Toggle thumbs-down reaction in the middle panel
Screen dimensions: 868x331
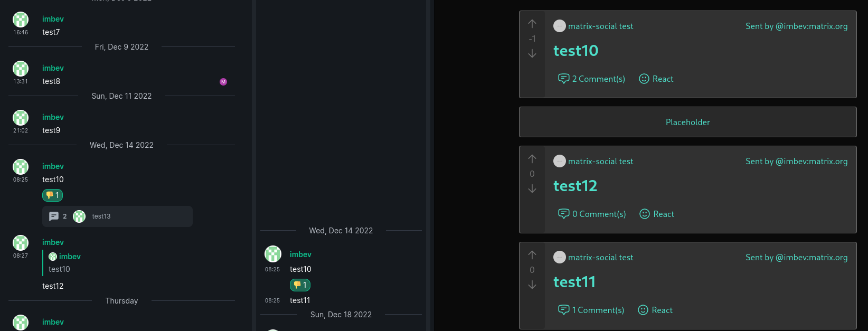coord(300,285)
